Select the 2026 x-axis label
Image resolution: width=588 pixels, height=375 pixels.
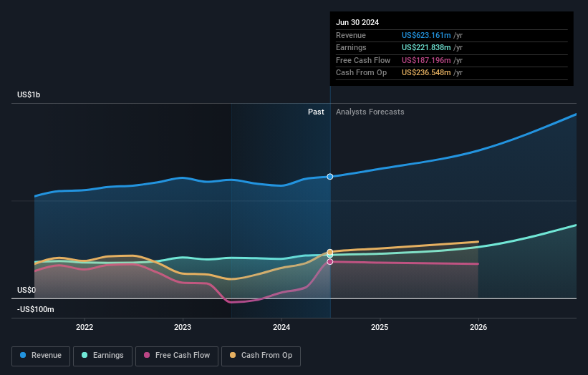tap(478, 327)
